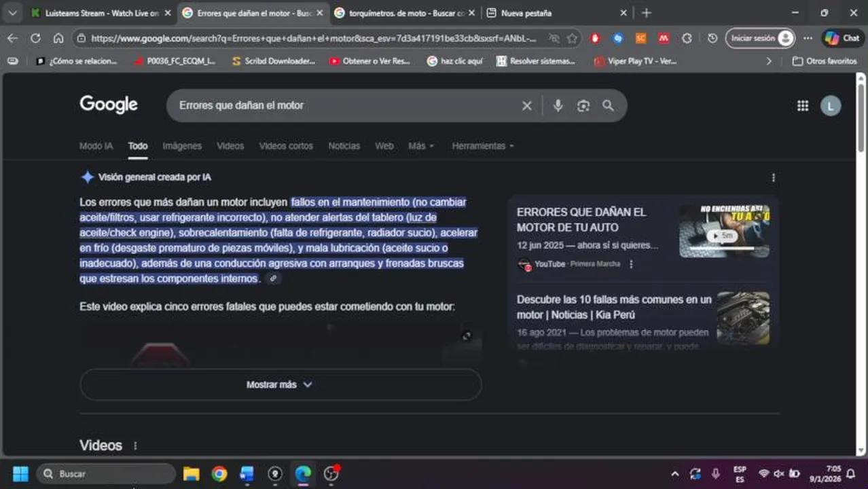Open File Explorer from the taskbar
Viewport: 868px width, 489px height.
192,473
